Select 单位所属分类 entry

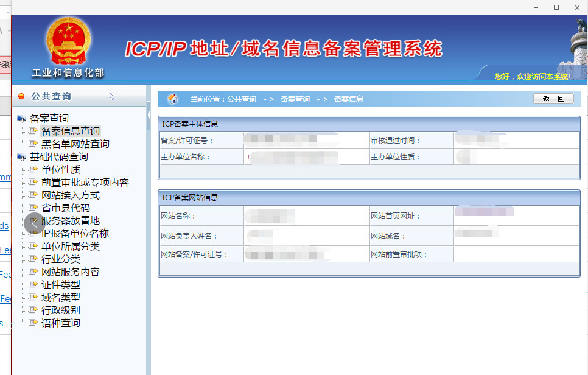71,246
